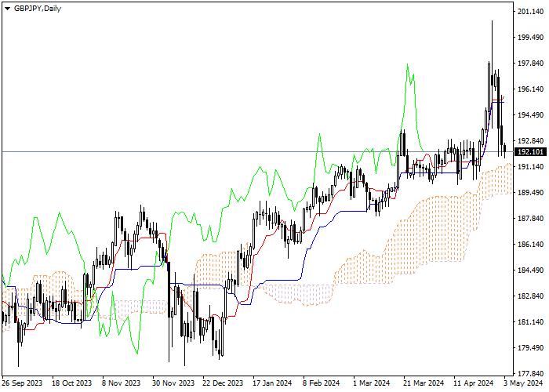Viewport: 549px width, 392px height.
Task: Click the 1 Mar 2024 date label
Action: [372, 383]
